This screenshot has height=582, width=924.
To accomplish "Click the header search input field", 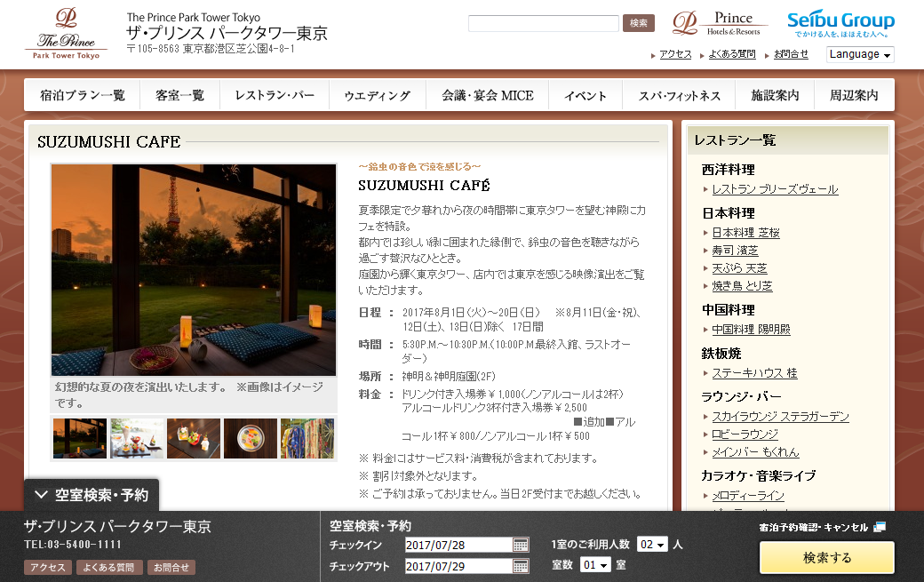I will click(x=544, y=23).
